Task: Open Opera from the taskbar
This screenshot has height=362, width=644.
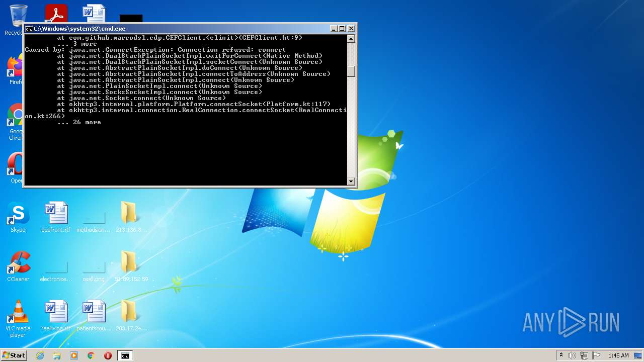Action: pos(108,355)
